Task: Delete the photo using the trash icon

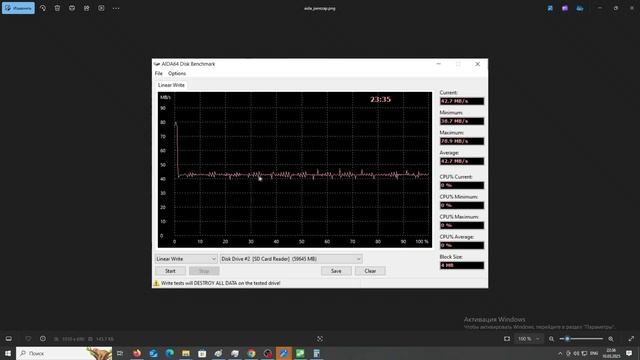Action: 57,8
